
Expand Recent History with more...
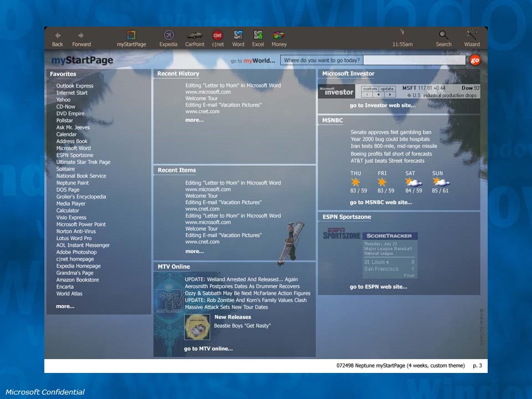pyautogui.click(x=194, y=120)
